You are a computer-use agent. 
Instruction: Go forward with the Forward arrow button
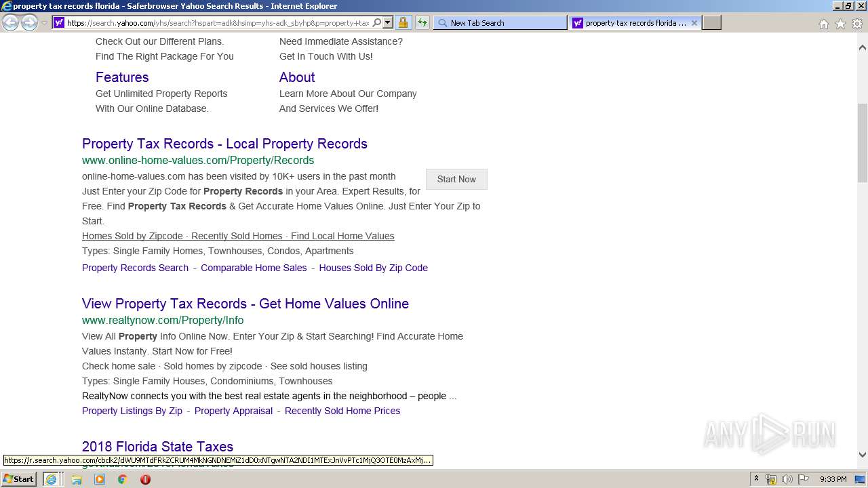29,22
